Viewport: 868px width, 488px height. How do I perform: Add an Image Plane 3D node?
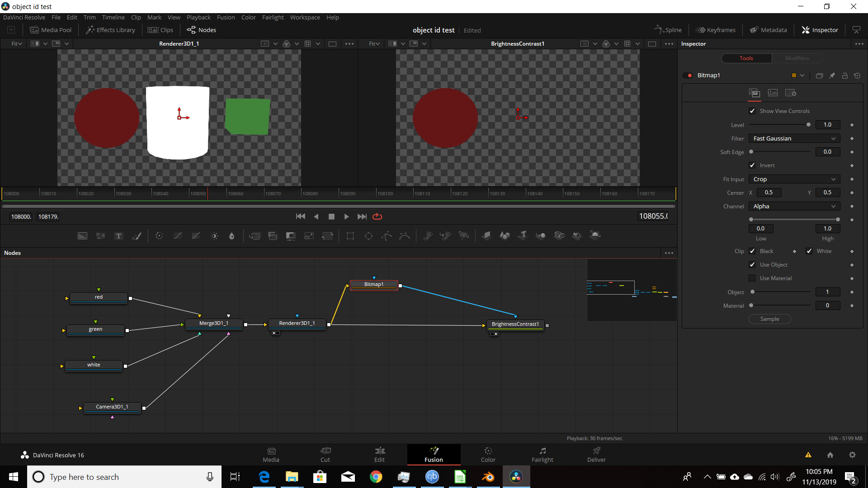(x=486, y=236)
